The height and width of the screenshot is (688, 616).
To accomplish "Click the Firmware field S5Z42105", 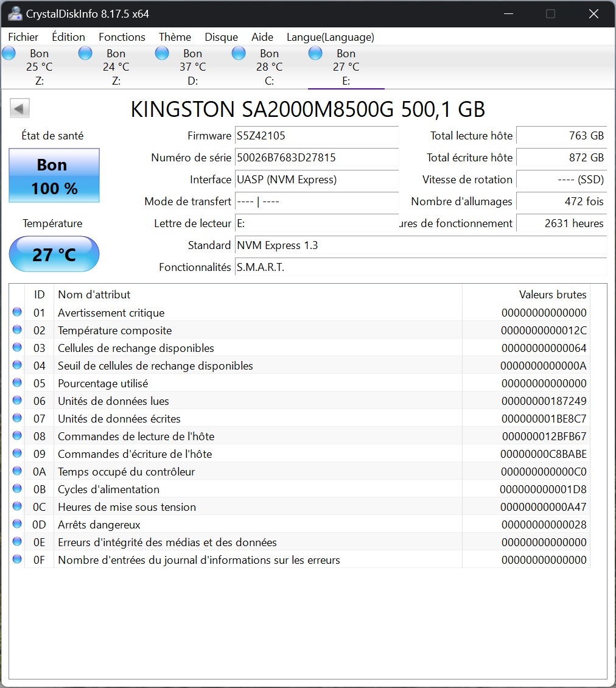I will point(317,136).
